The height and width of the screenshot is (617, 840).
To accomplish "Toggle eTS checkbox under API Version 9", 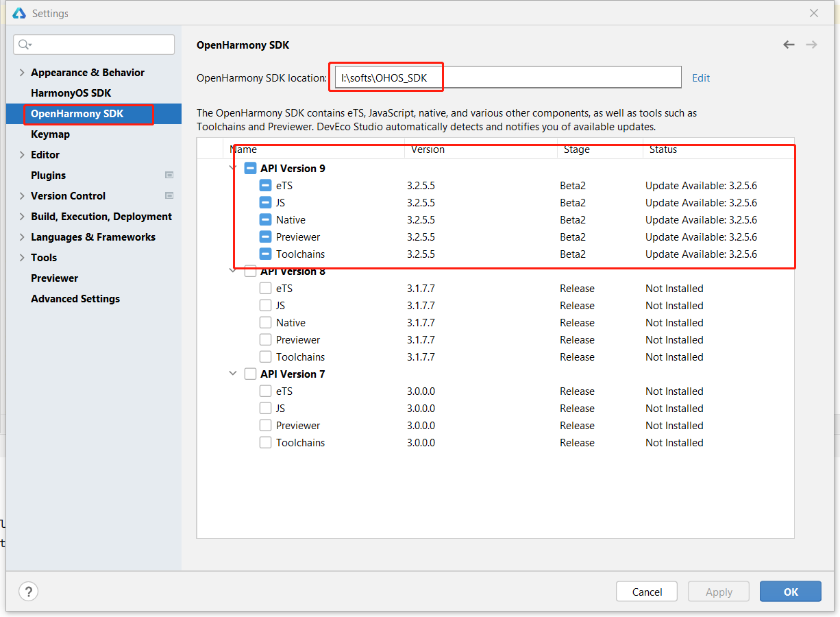I will (x=265, y=185).
